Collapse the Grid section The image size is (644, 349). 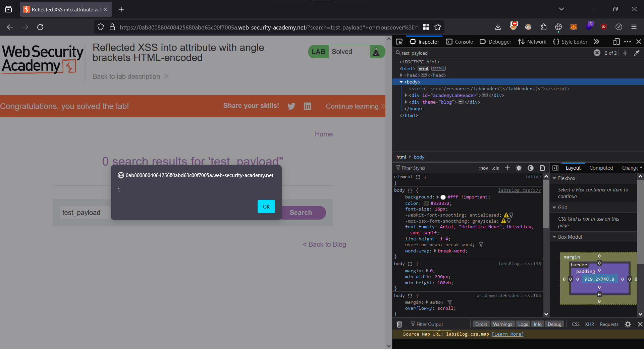[x=554, y=208]
